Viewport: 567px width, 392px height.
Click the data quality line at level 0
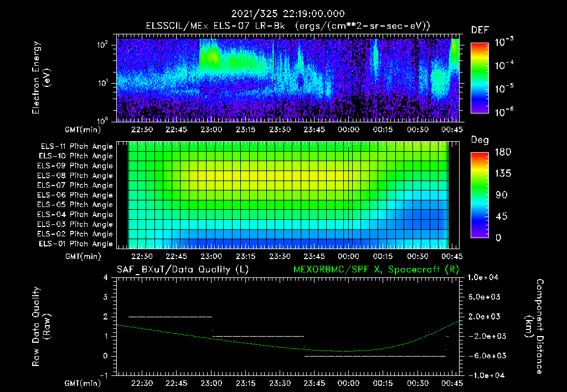point(375,356)
